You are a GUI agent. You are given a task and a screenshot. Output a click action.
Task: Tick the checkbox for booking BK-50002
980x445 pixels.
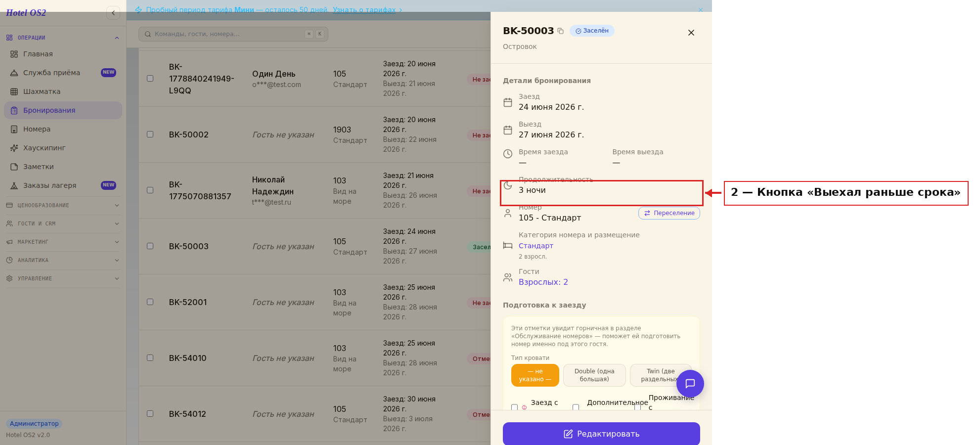click(150, 134)
